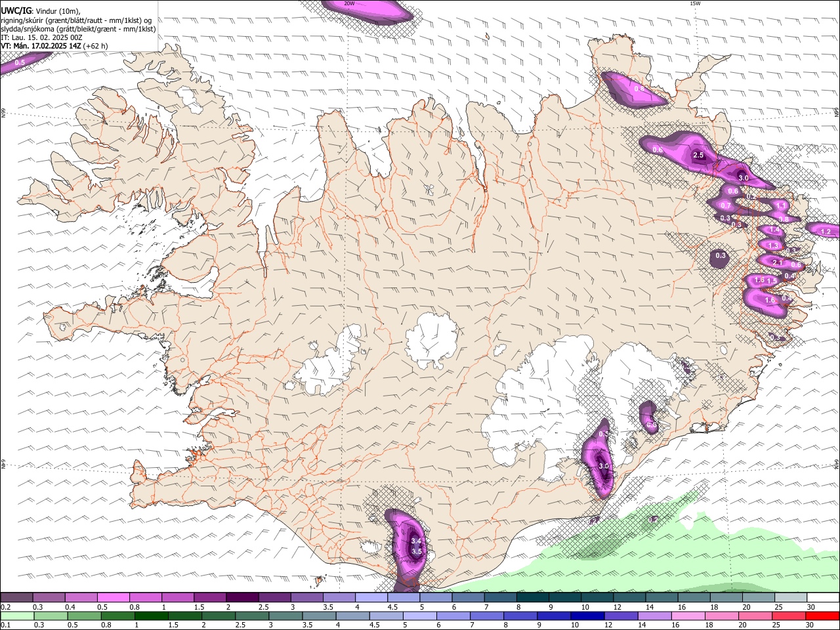Click the "0.8" value on the northern peninsula

coord(639,89)
